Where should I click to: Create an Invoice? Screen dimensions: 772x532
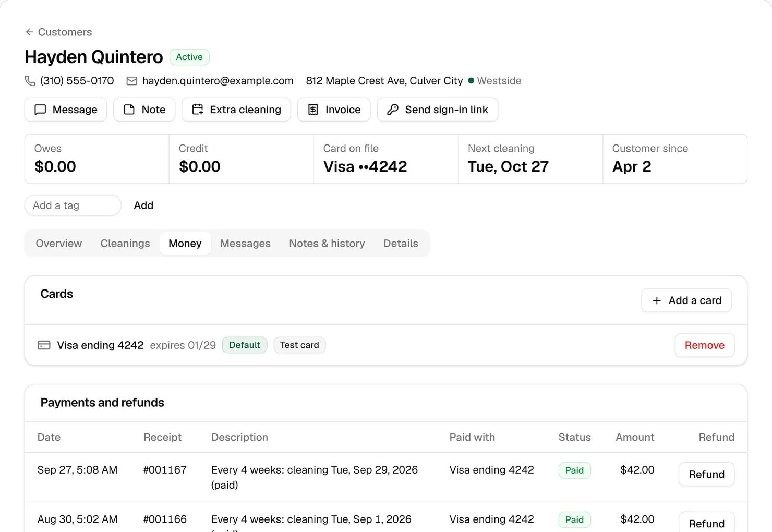[334, 110]
